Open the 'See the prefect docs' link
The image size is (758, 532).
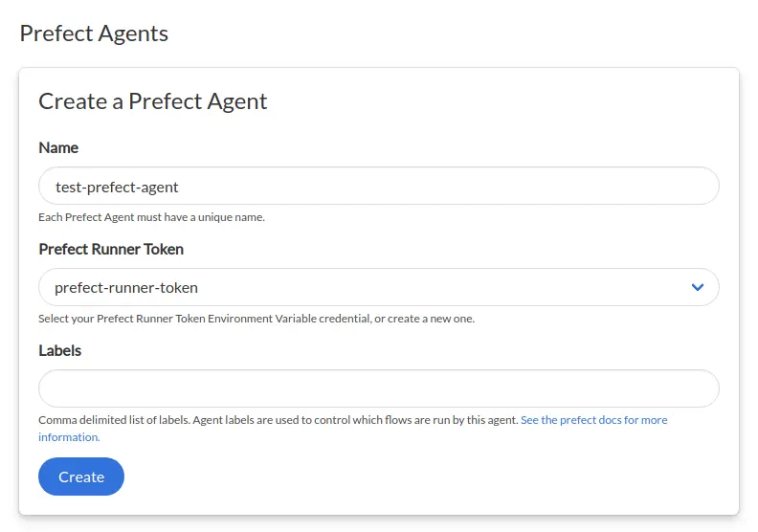point(593,420)
